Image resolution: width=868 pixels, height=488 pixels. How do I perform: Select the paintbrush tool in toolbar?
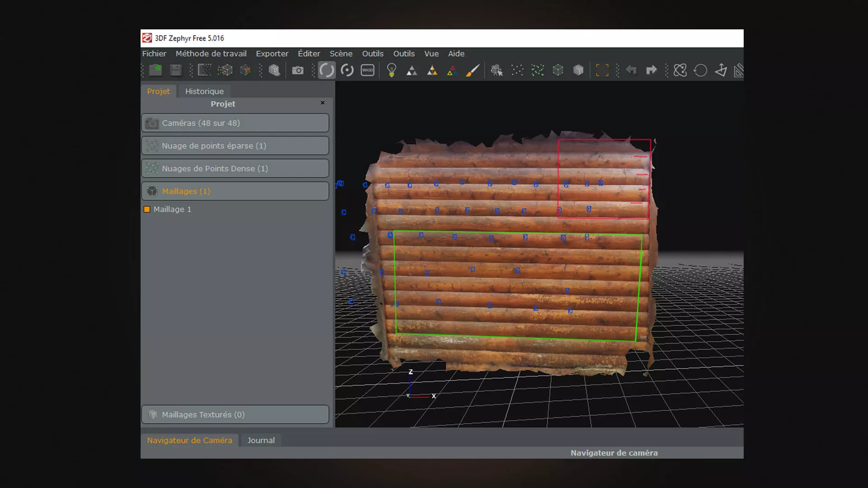(x=472, y=70)
